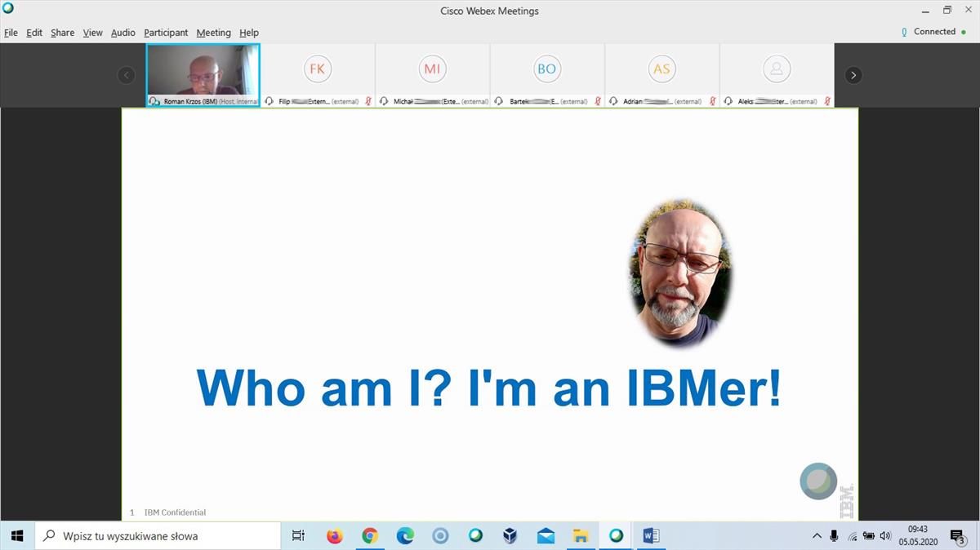
Task: Open the Audio menu
Action: (x=123, y=33)
